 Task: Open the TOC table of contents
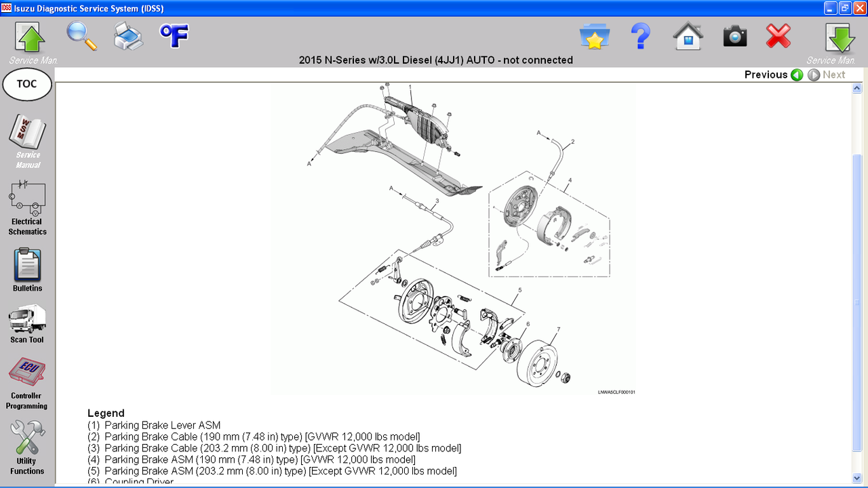point(27,85)
